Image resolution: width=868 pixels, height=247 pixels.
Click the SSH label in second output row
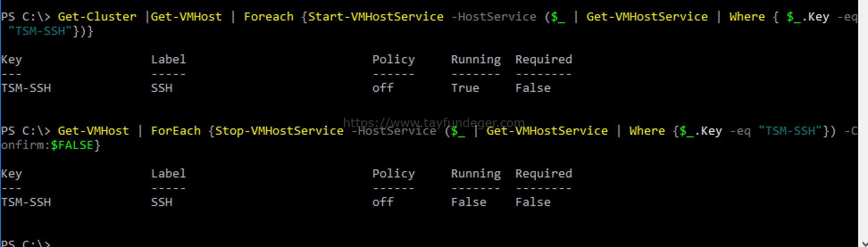click(x=162, y=202)
